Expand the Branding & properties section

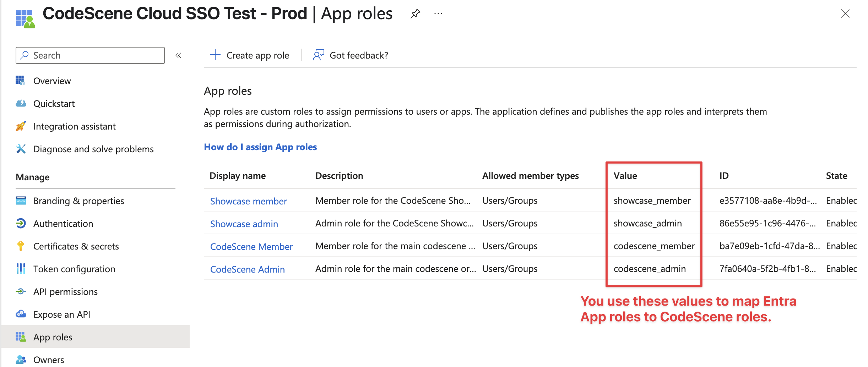pos(78,201)
